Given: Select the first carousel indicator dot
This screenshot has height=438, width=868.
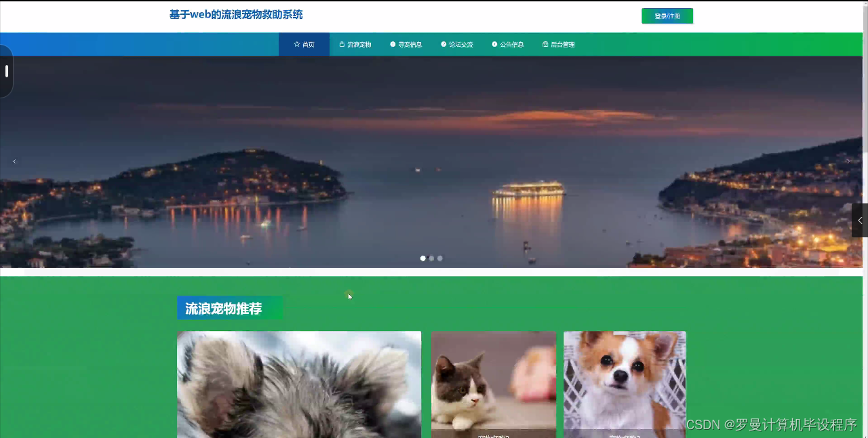Looking at the screenshot, I should tap(423, 258).
